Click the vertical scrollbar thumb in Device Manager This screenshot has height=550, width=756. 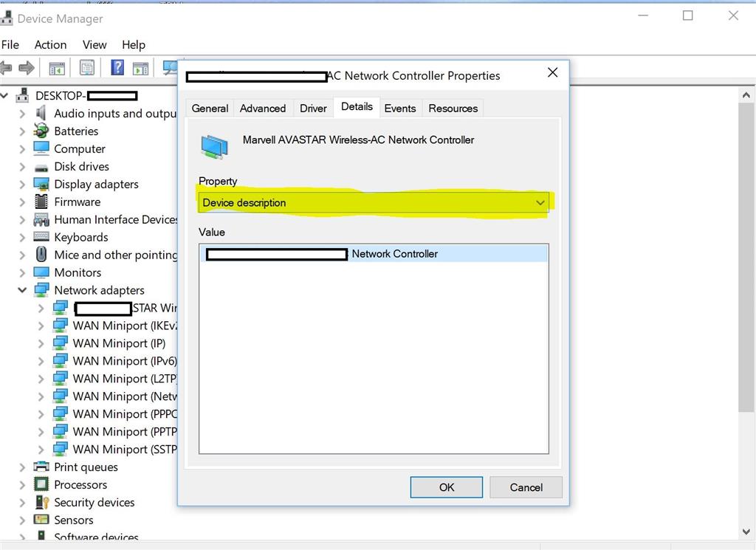[746, 258]
